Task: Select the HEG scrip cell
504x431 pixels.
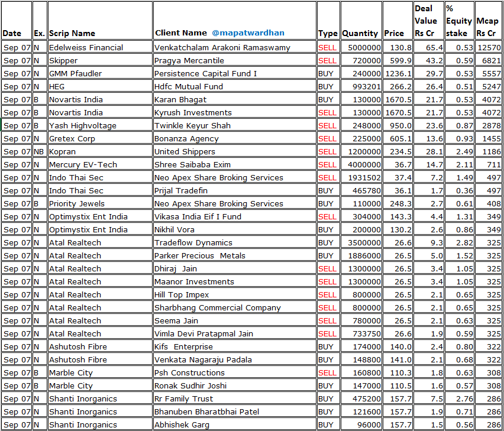Action: pos(101,86)
